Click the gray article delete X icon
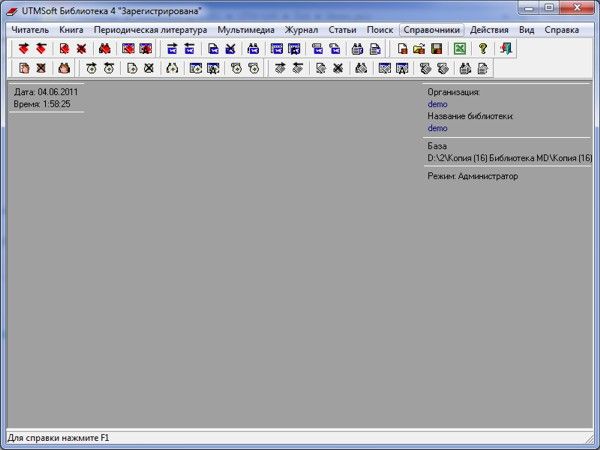The width and height of the screenshot is (600, 450). (338, 68)
